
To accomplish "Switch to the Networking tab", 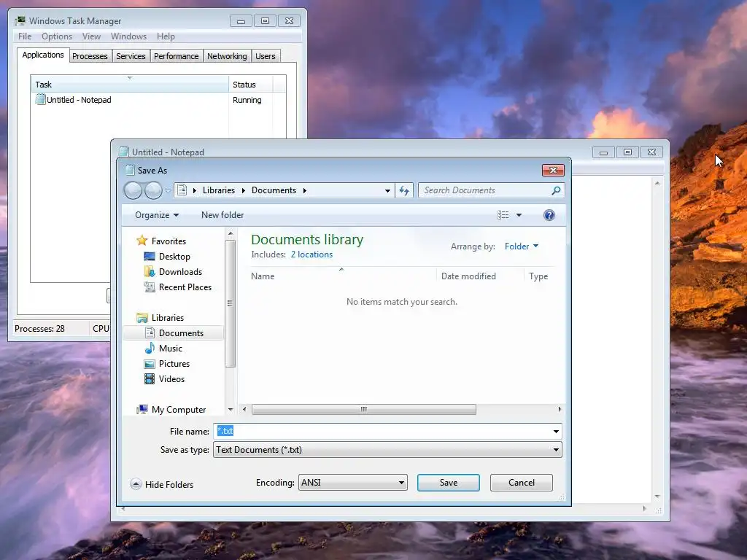I will 228,56.
